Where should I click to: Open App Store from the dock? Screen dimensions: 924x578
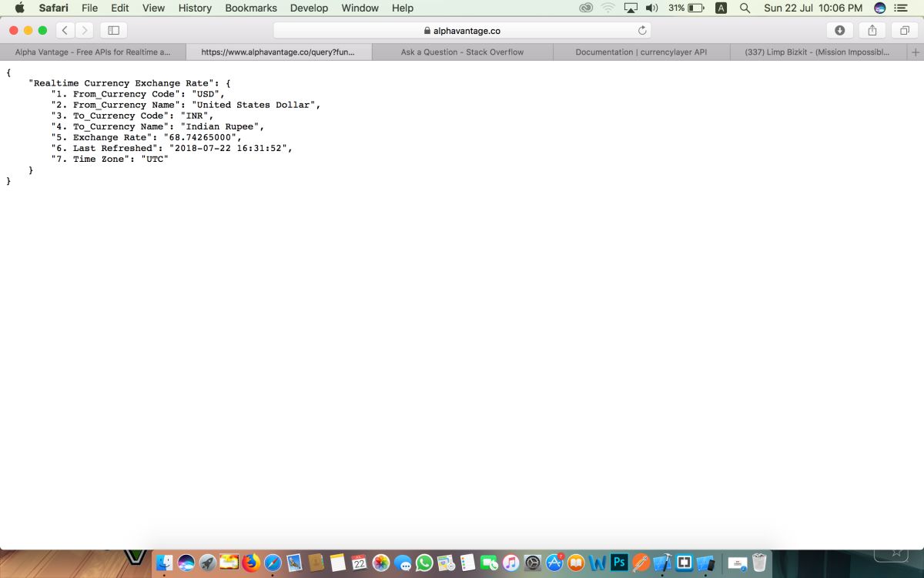point(554,563)
